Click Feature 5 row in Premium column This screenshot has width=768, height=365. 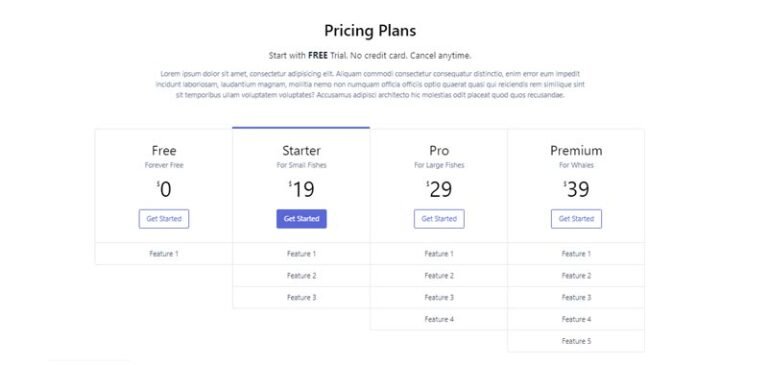point(576,341)
